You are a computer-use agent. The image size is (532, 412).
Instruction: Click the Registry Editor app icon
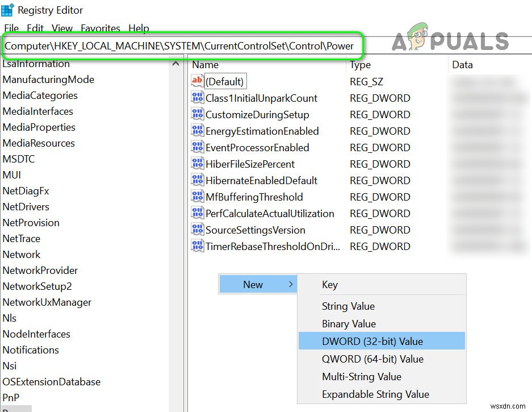pyautogui.click(x=7, y=10)
